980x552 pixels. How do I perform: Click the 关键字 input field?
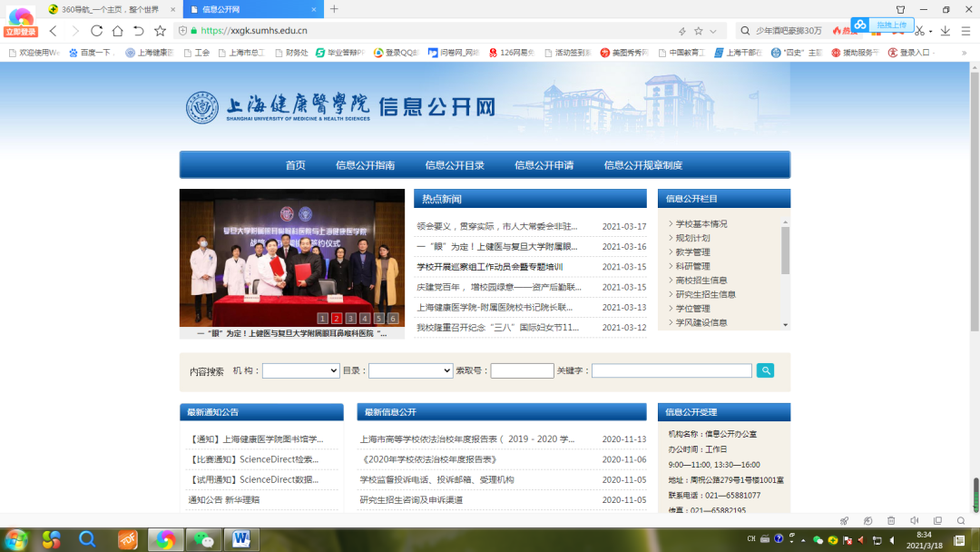click(x=671, y=370)
